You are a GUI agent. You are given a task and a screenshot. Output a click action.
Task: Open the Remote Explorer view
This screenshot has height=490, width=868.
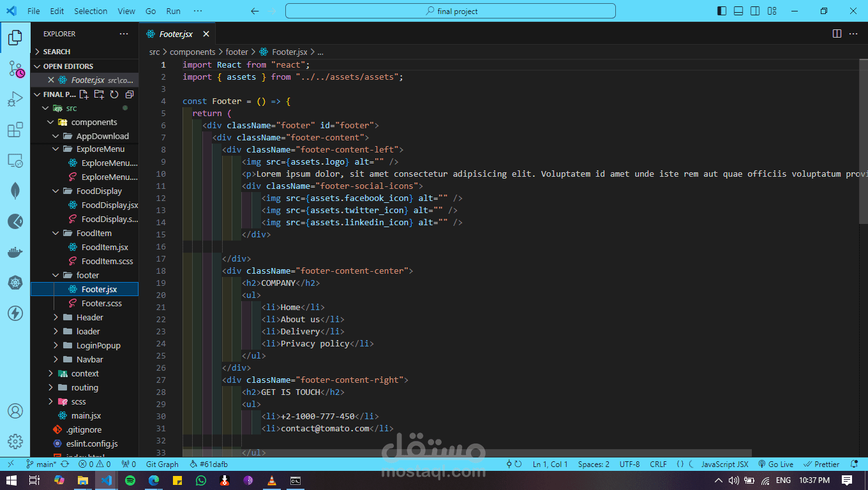[15, 161]
